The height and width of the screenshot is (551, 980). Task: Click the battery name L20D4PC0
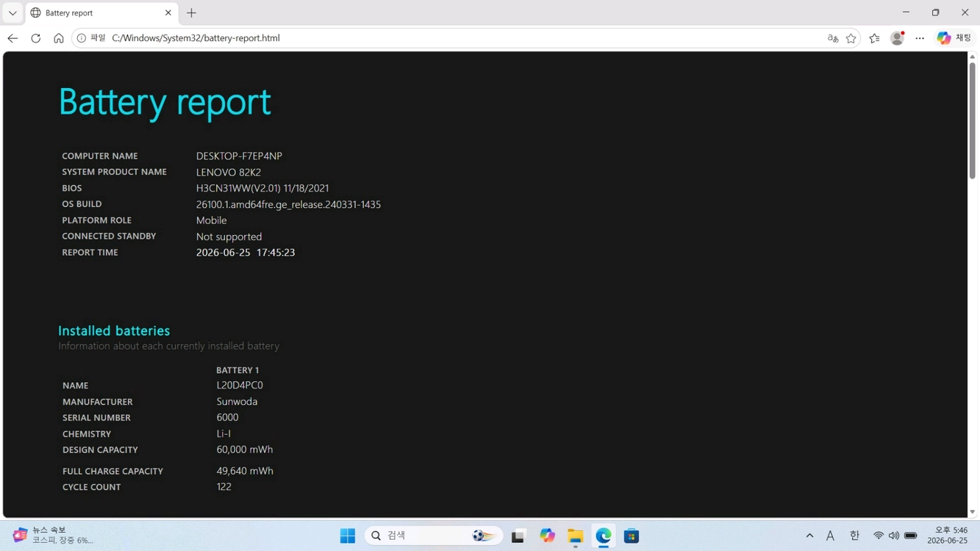coord(240,385)
